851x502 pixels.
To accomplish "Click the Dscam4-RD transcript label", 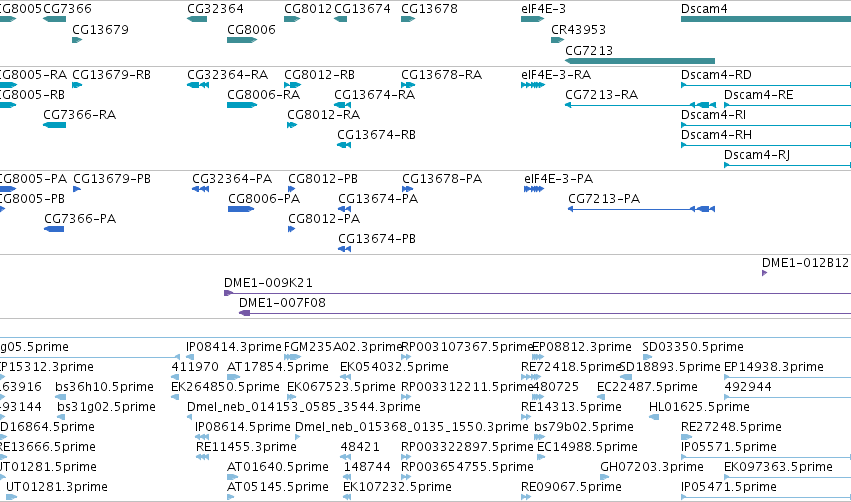I will click(x=716, y=74).
